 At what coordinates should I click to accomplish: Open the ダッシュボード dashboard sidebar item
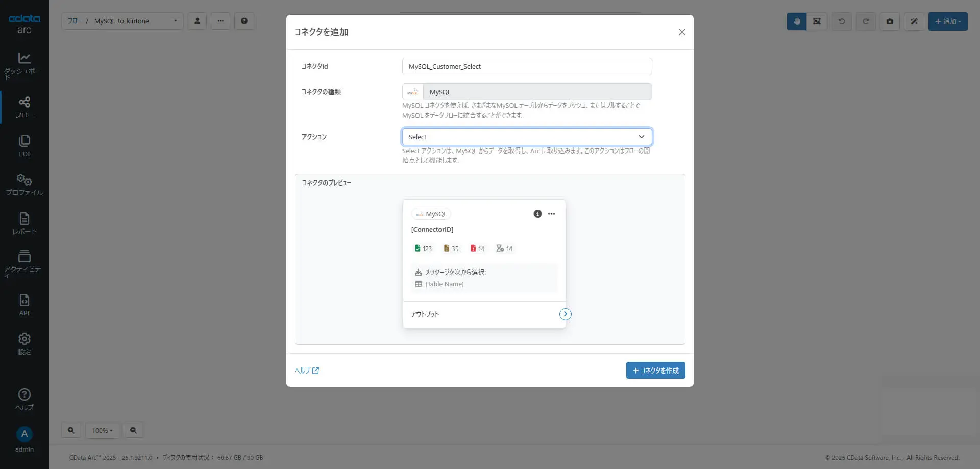pyautogui.click(x=24, y=65)
